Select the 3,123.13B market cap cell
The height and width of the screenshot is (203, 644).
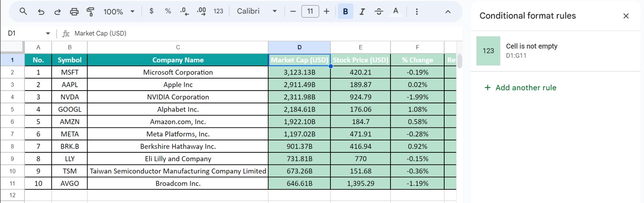coord(299,72)
